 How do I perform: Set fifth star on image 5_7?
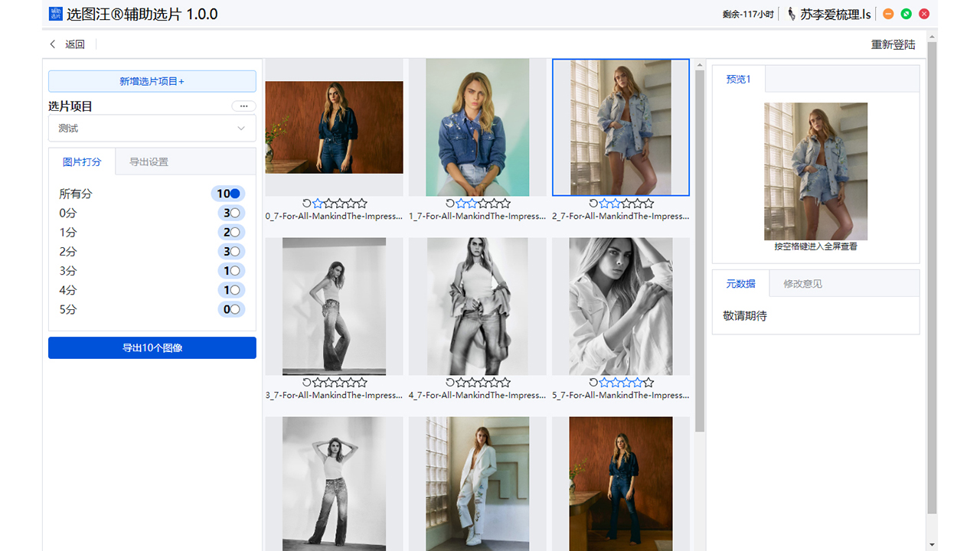(x=648, y=383)
